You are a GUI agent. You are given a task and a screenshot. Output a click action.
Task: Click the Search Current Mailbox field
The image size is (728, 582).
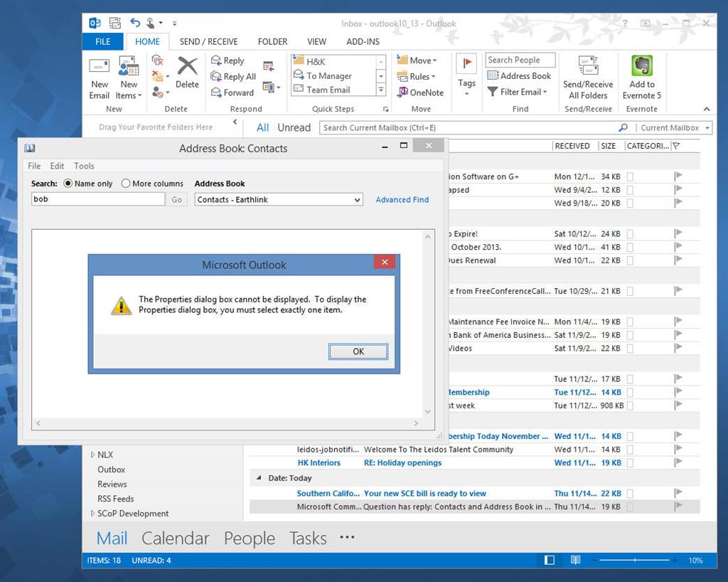coord(470,128)
